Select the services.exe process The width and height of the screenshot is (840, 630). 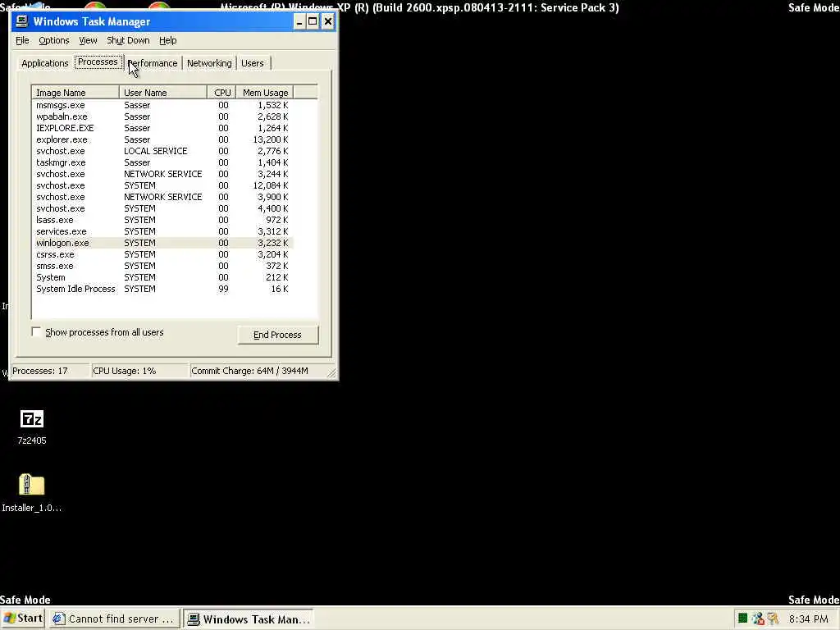click(x=162, y=232)
